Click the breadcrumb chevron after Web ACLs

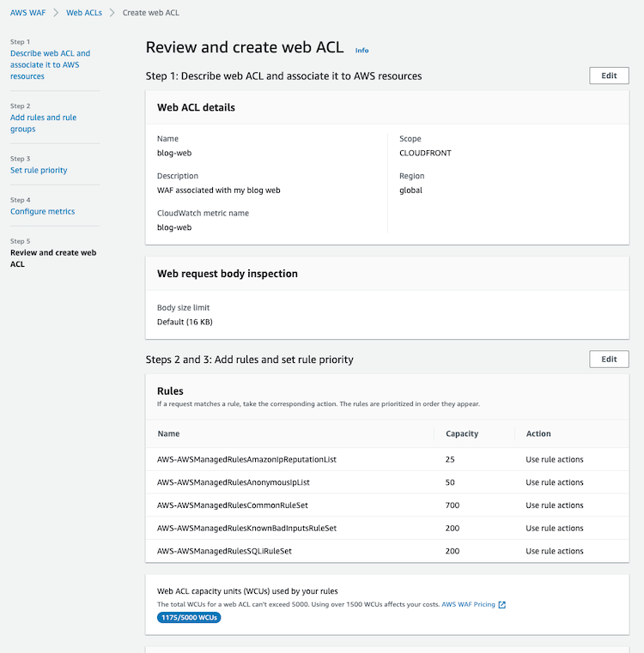[x=112, y=13]
